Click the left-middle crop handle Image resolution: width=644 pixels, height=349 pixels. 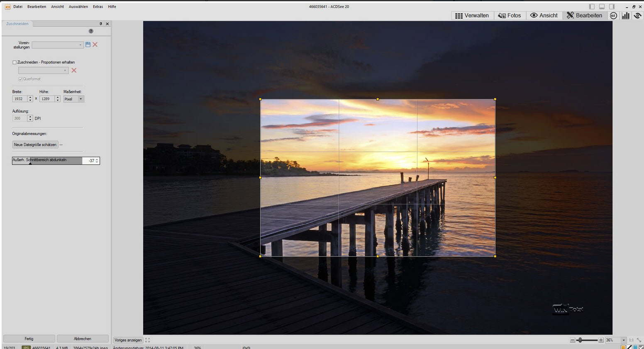click(x=260, y=177)
